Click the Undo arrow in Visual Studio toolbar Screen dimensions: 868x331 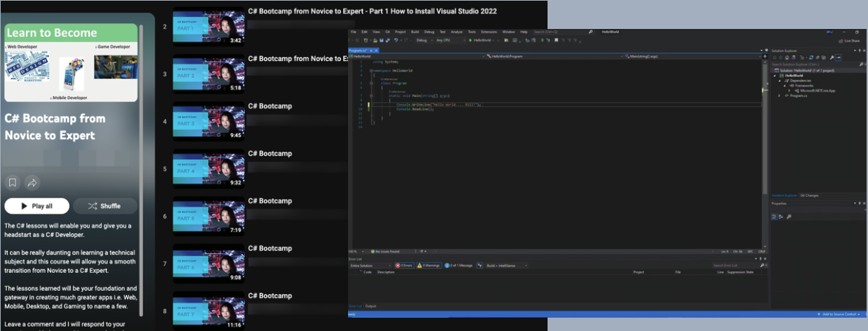pyautogui.click(x=396, y=40)
